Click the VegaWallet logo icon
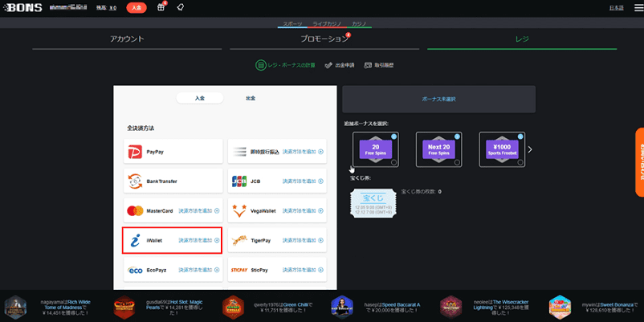The width and height of the screenshot is (644, 322). [239, 210]
